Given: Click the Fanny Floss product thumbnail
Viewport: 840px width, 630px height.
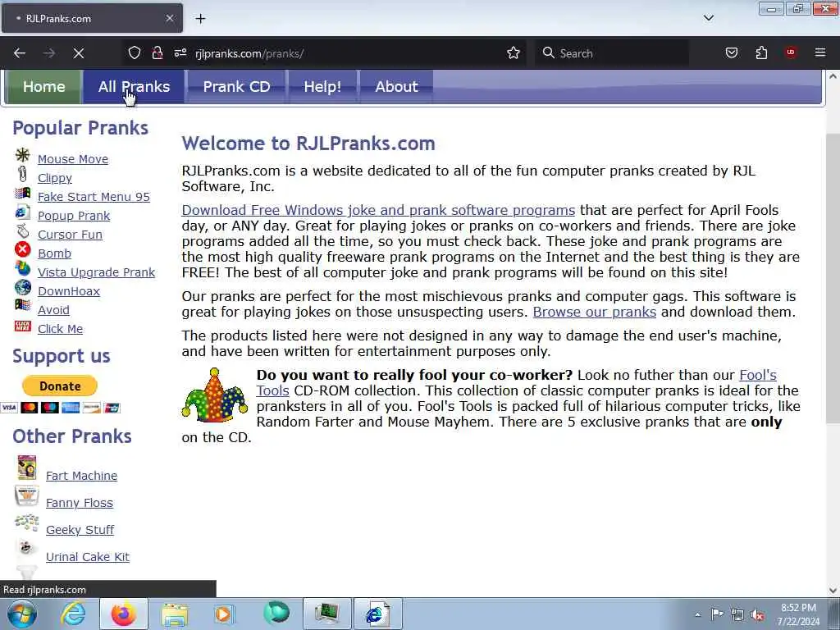Looking at the screenshot, I should (x=27, y=495).
